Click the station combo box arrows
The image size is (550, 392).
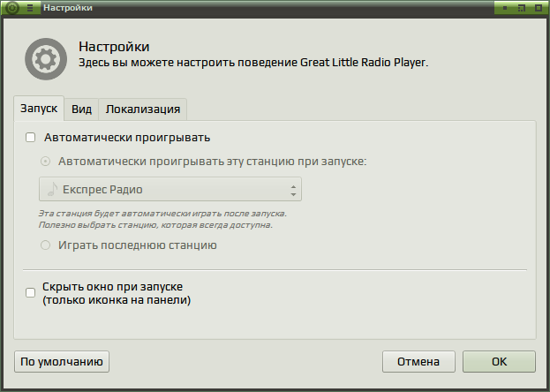[x=293, y=190]
